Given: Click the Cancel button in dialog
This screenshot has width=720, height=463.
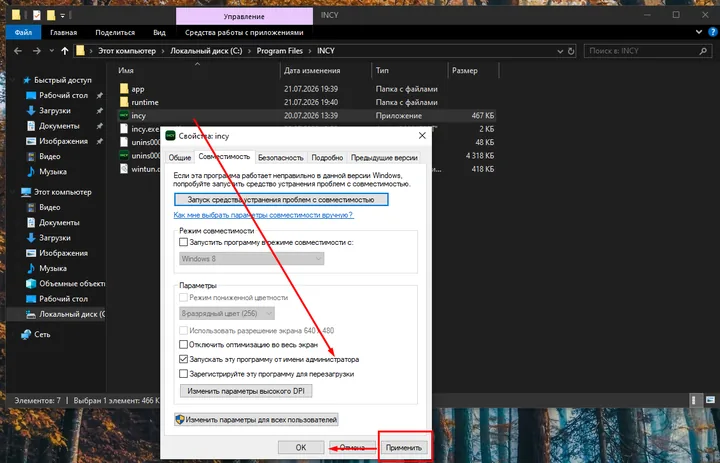Looking at the screenshot, I should (x=352, y=447).
